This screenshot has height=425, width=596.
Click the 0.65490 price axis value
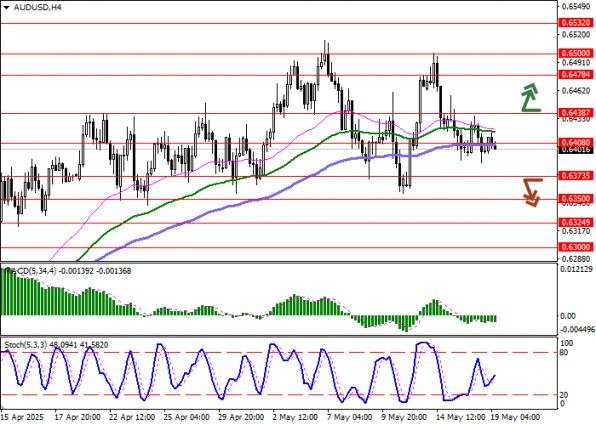[x=576, y=6]
